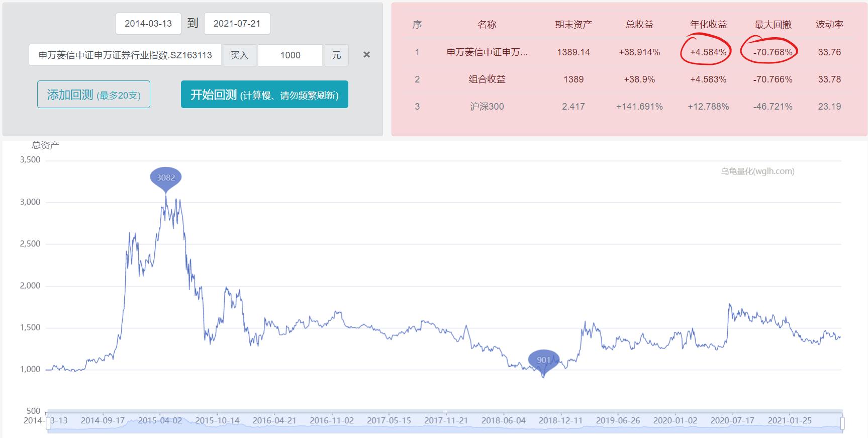Click the 期末资产 column header
This screenshot has height=438, width=868.
click(573, 24)
